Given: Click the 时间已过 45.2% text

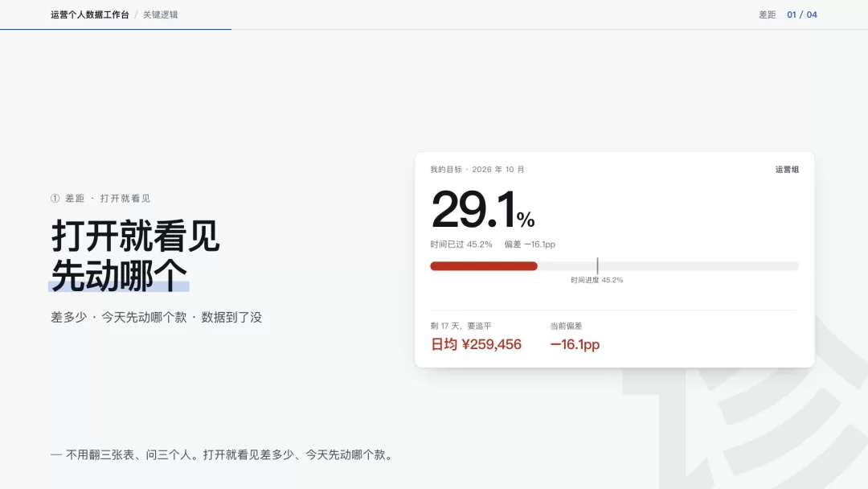Looking at the screenshot, I should point(461,244).
